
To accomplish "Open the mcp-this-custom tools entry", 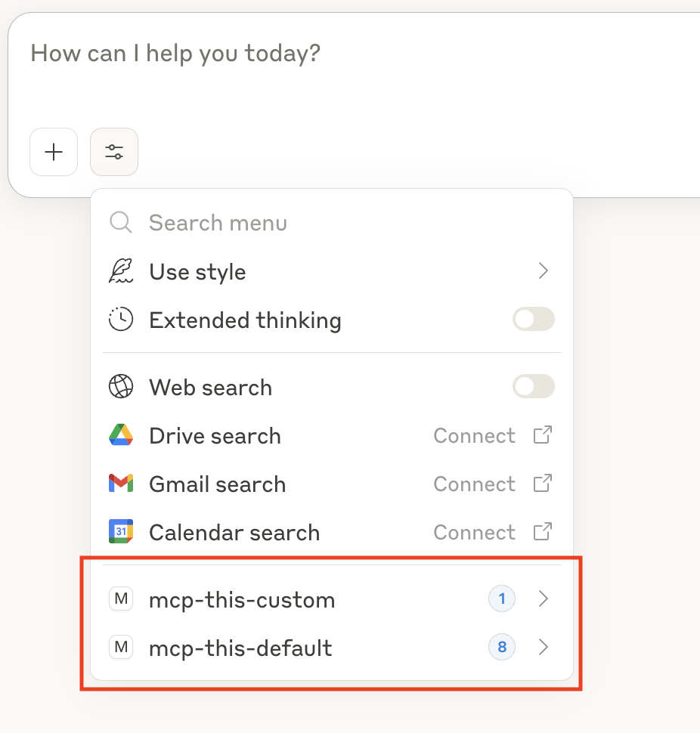I will click(x=332, y=598).
